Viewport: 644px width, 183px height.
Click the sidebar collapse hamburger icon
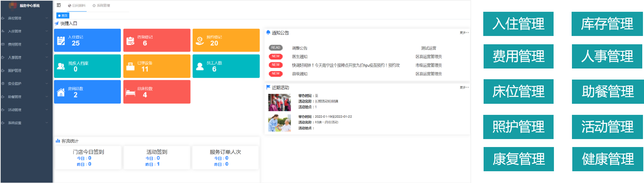(59, 5)
